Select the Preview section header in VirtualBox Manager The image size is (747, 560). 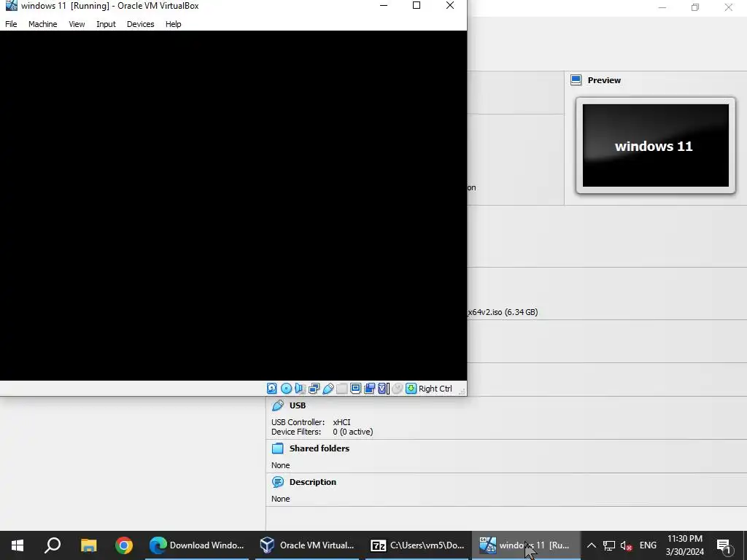tap(603, 80)
